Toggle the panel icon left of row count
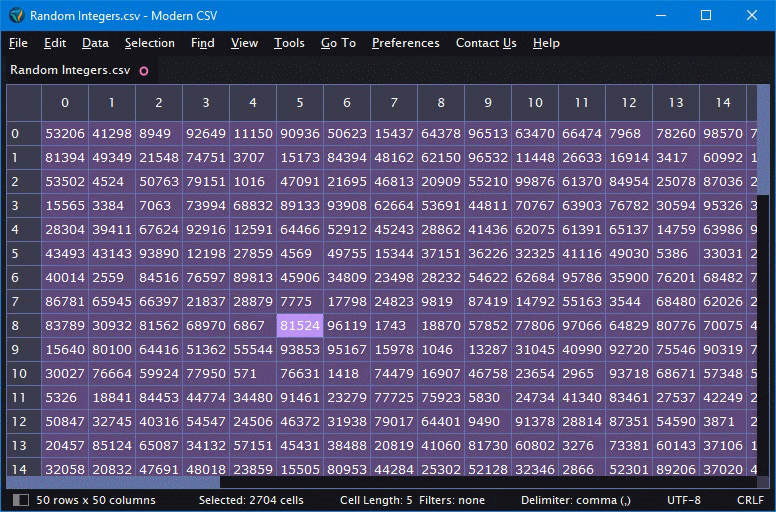 click(20, 500)
